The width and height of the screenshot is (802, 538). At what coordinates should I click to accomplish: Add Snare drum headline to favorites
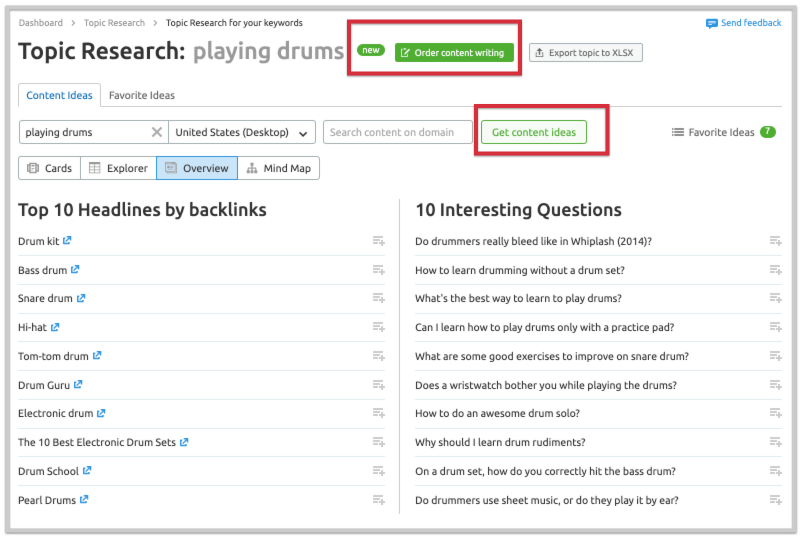(x=378, y=298)
